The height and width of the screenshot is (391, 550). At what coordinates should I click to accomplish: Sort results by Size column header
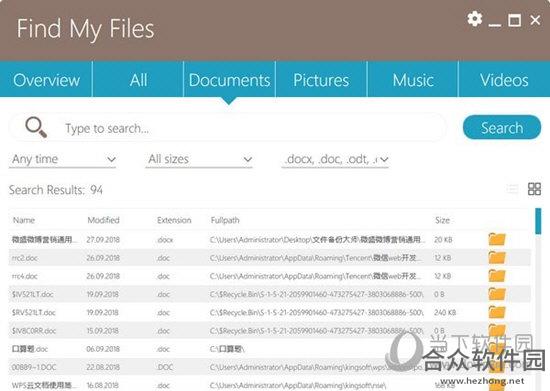442,220
